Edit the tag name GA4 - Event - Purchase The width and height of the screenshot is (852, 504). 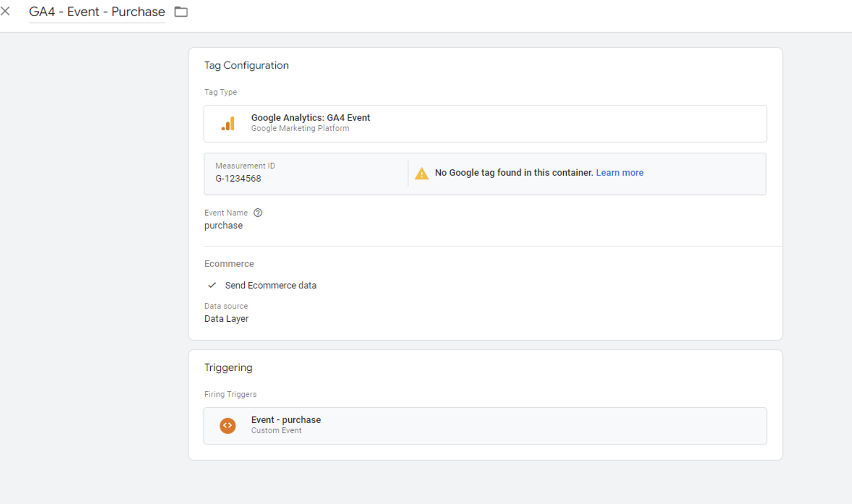(x=97, y=12)
